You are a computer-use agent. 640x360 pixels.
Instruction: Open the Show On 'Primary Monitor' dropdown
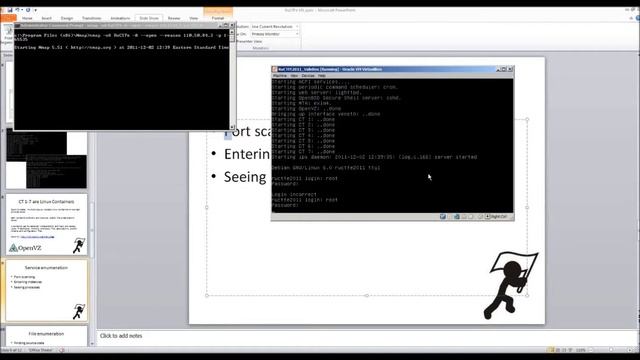(275, 34)
